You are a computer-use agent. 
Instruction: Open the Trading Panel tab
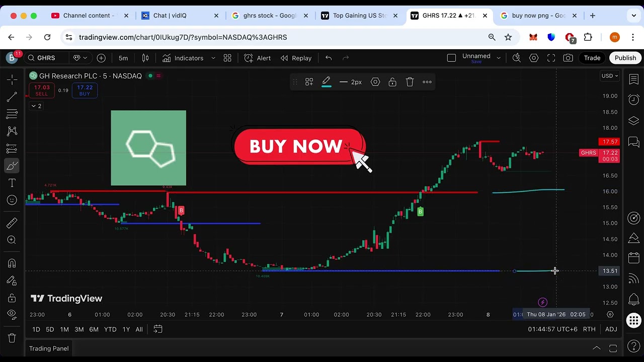[x=49, y=348]
